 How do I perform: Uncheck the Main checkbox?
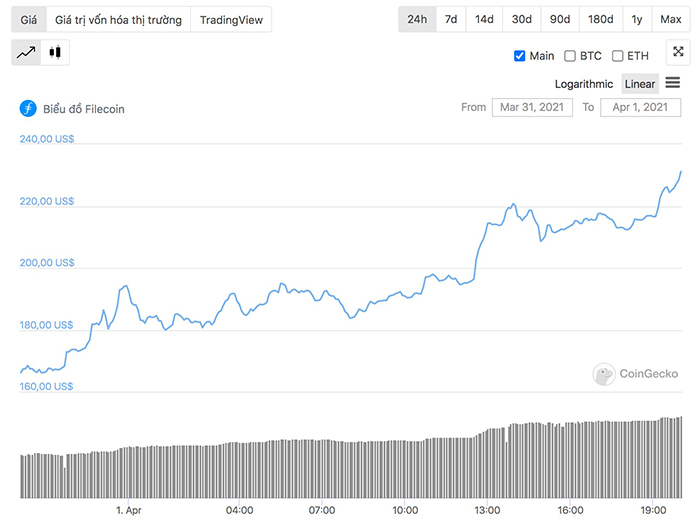[519, 56]
